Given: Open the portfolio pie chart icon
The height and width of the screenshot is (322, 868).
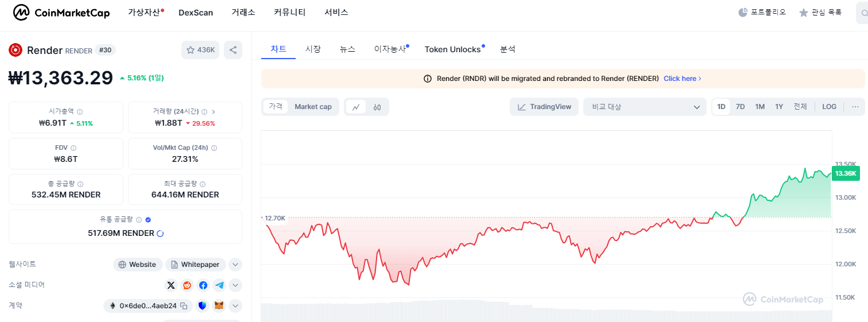Looking at the screenshot, I should point(743,12).
